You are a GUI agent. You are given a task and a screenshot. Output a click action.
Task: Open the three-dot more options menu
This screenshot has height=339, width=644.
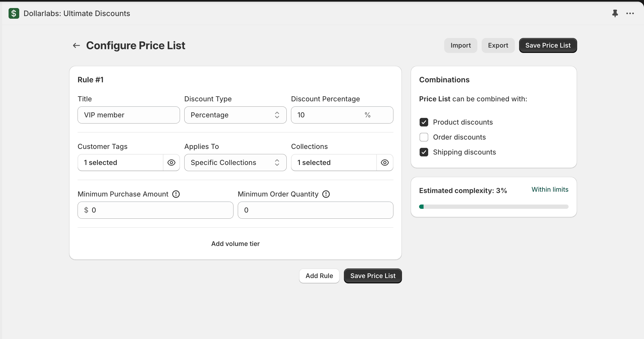(630, 13)
